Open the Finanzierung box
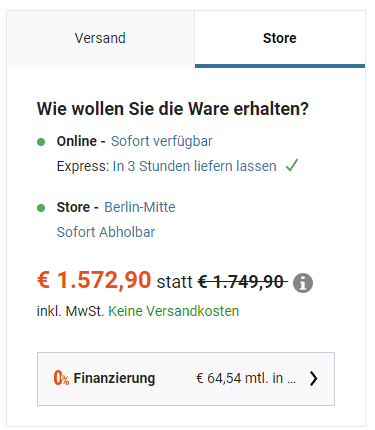This screenshot has height=430, width=375. (186, 379)
